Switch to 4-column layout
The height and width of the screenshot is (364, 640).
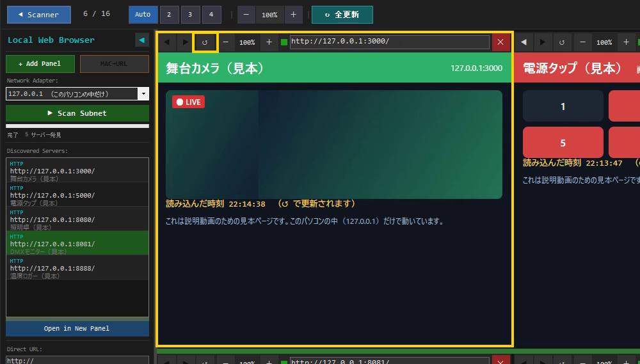pyautogui.click(x=211, y=14)
